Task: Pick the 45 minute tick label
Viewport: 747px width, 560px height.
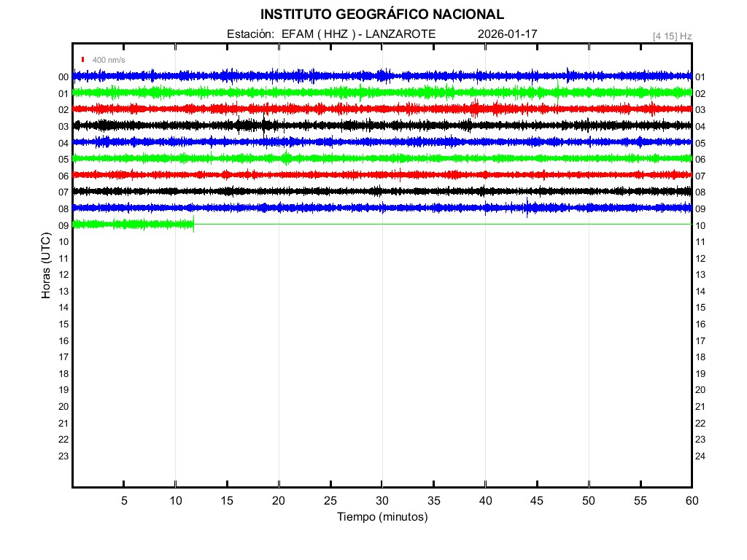Action: [537, 500]
